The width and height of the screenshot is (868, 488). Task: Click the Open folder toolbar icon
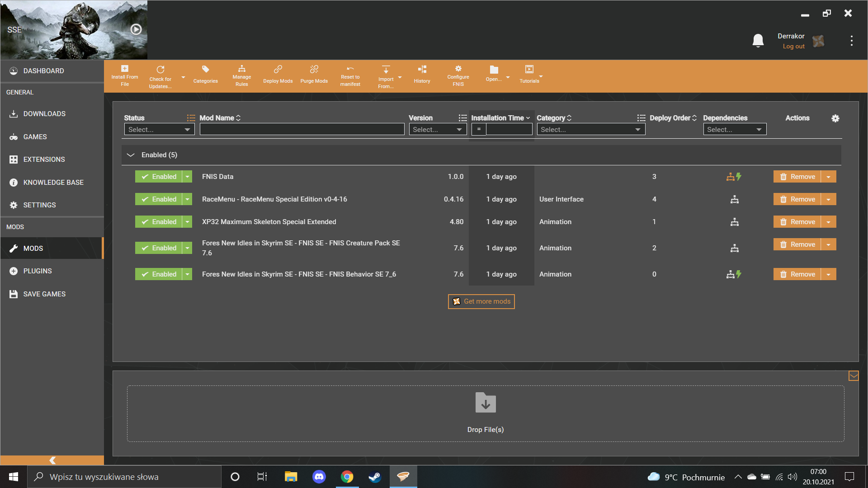click(x=494, y=70)
